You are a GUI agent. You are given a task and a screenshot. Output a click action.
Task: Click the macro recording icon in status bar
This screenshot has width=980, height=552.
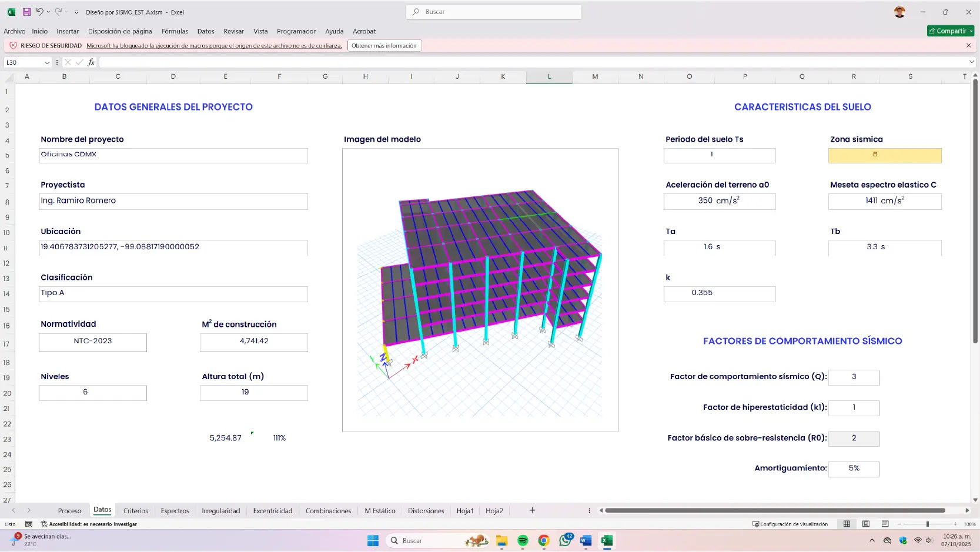pyautogui.click(x=29, y=524)
